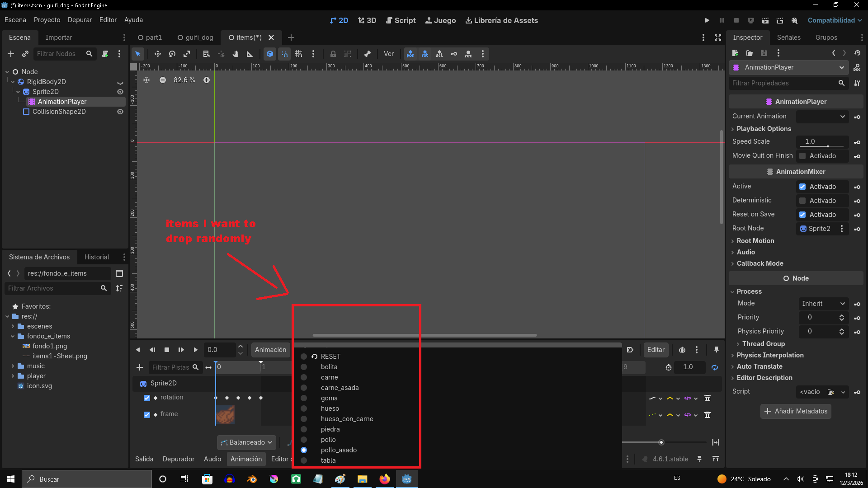The width and height of the screenshot is (868, 488).
Task: Click the Play project icon
Action: [x=707, y=20]
